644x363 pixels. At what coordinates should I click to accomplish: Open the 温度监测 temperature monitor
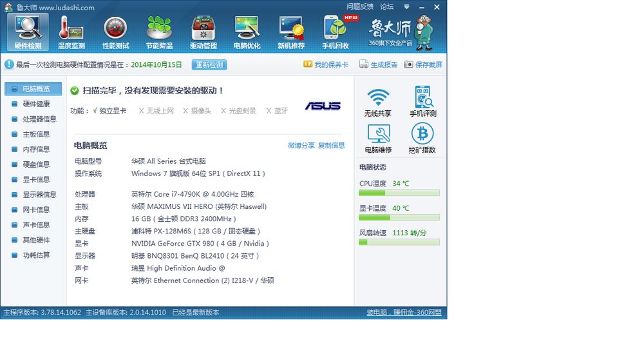tap(71, 32)
